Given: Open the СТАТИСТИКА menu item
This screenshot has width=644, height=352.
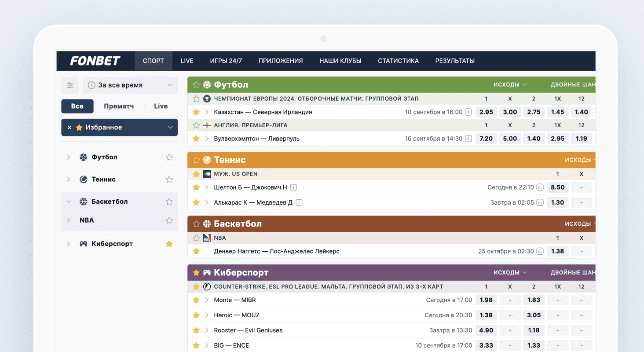Looking at the screenshot, I should 398,61.
